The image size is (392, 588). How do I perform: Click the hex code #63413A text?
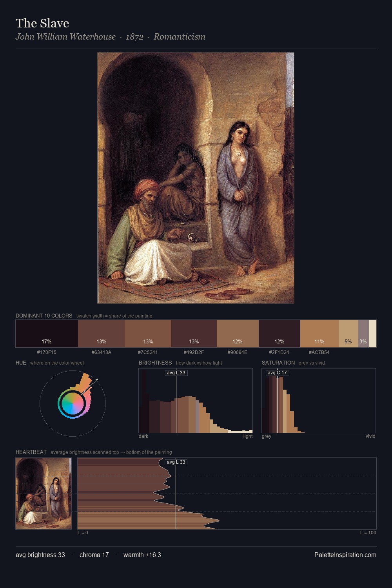102,352
